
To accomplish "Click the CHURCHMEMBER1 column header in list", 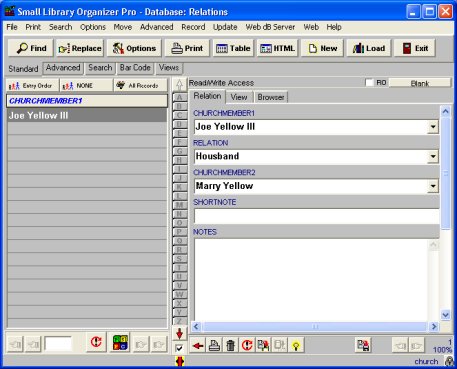I will point(87,101).
